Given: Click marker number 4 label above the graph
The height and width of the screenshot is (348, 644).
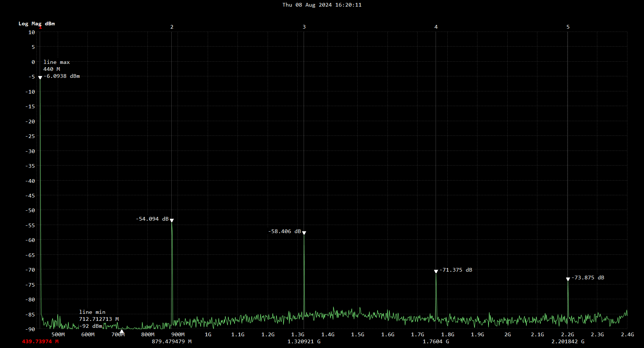Looking at the screenshot, I should (x=436, y=27).
